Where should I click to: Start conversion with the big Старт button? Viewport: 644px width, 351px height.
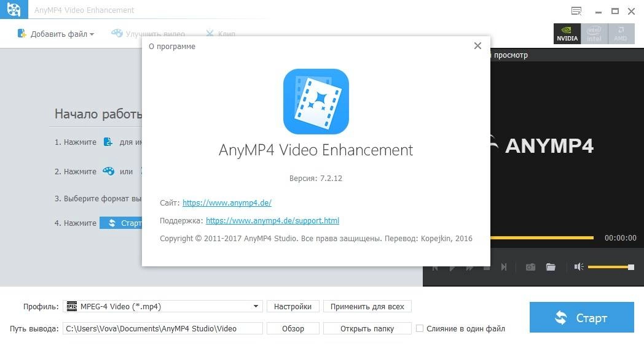click(x=581, y=317)
